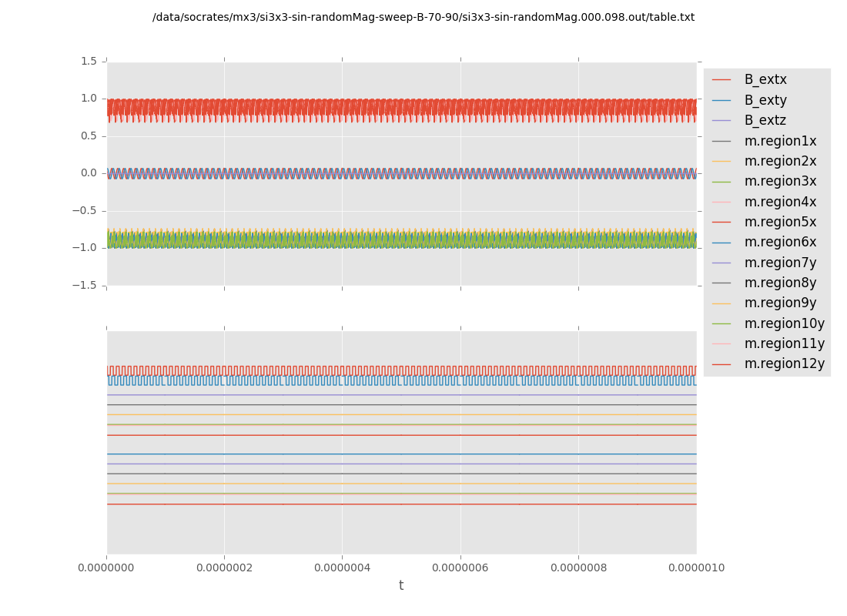
Task: Click the B_extz legend label
Action: [765, 120]
